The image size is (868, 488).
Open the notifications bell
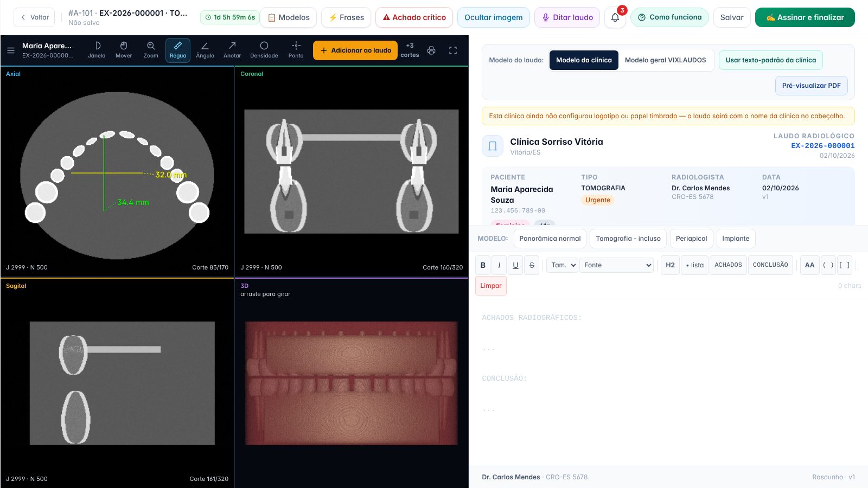[x=615, y=17]
